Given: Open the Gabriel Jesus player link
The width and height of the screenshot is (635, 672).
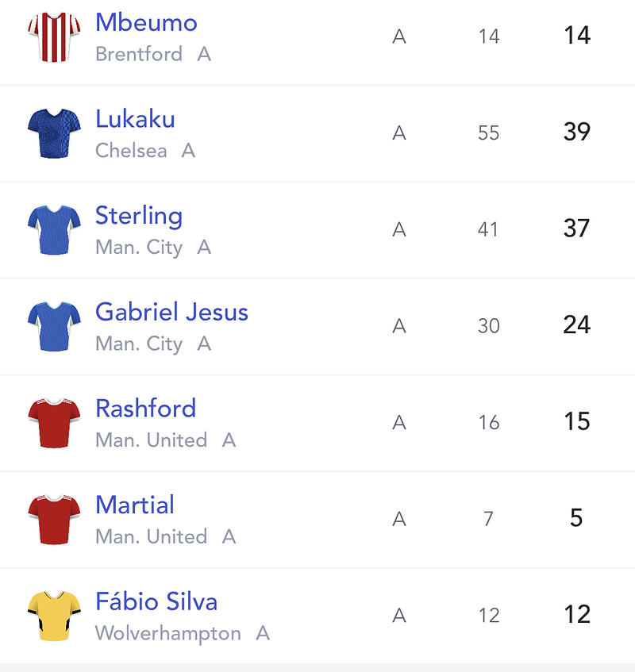Looking at the screenshot, I should pyautogui.click(x=171, y=312).
